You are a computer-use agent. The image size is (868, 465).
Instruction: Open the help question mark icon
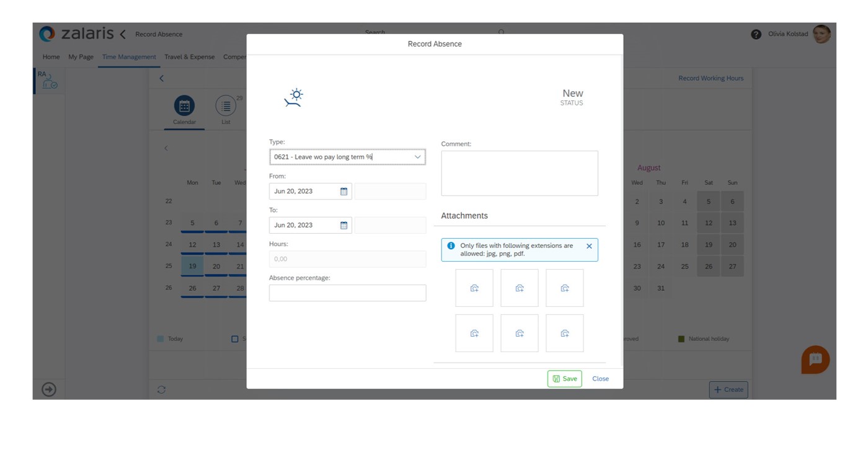coord(756,35)
